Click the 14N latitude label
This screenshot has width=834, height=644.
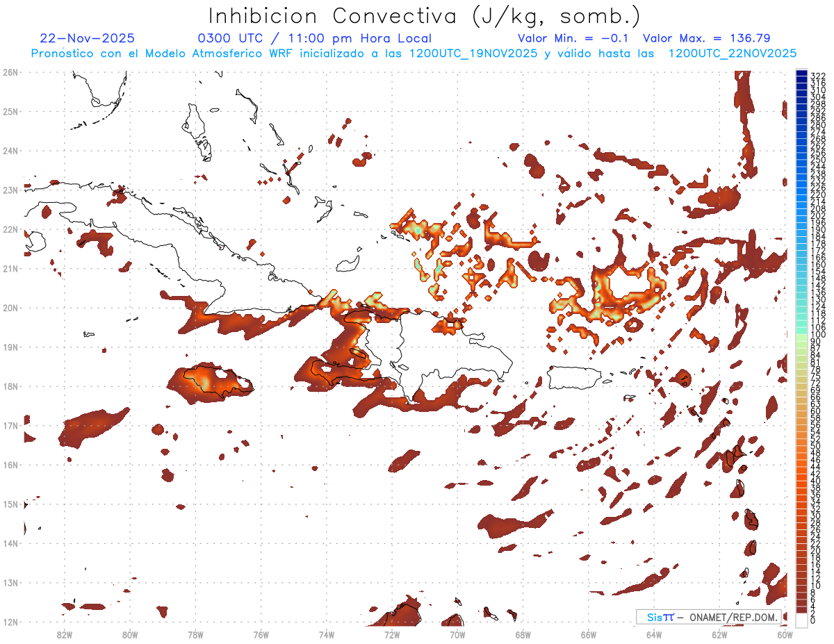point(10,543)
